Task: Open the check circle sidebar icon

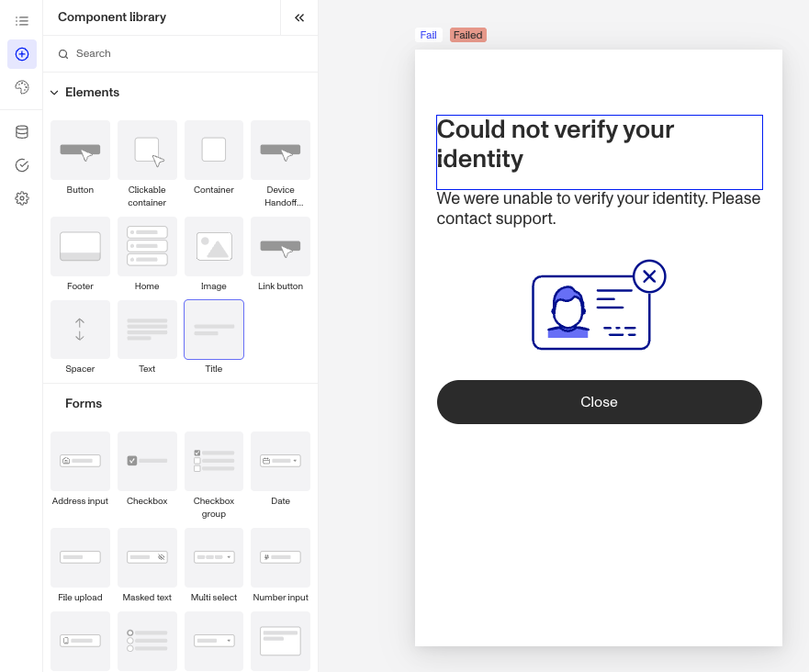Action: tap(22, 165)
